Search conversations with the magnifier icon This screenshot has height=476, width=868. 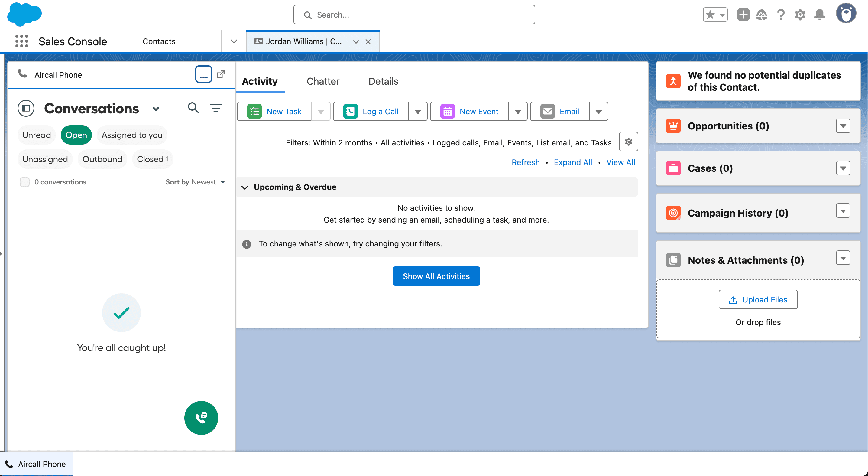[193, 108]
